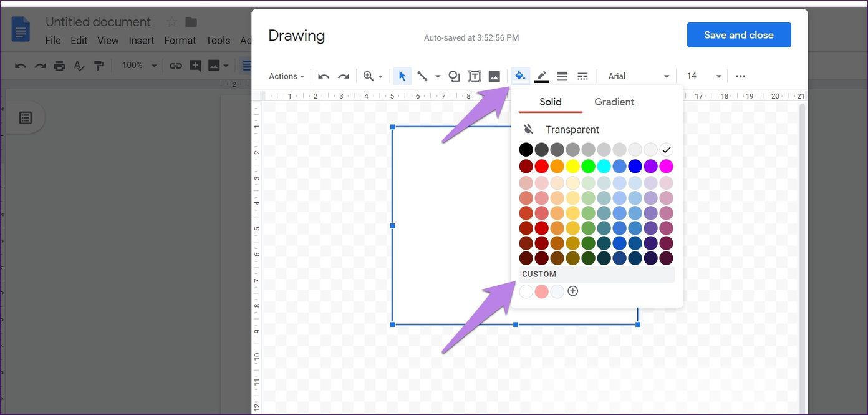Star the Untitled document
The image size is (868, 415).
tap(172, 22)
